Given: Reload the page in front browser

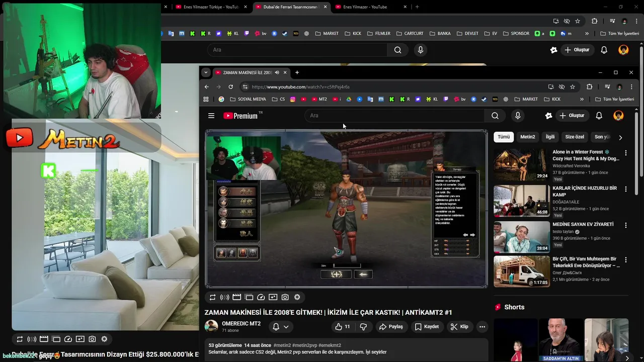Looking at the screenshot, I should (x=231, y=86).
